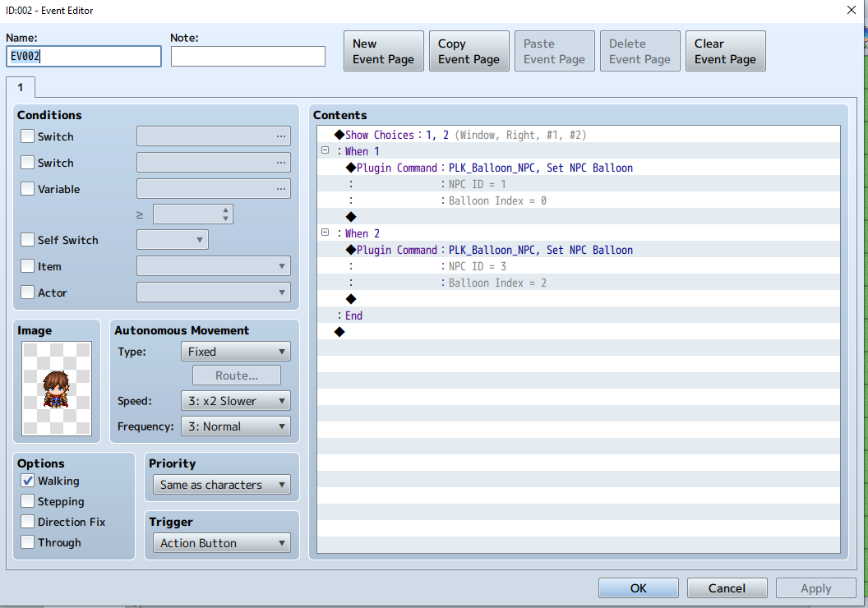Select the Show Choices command line
This screenshot has width=868, height=608.
coord(579,135)
